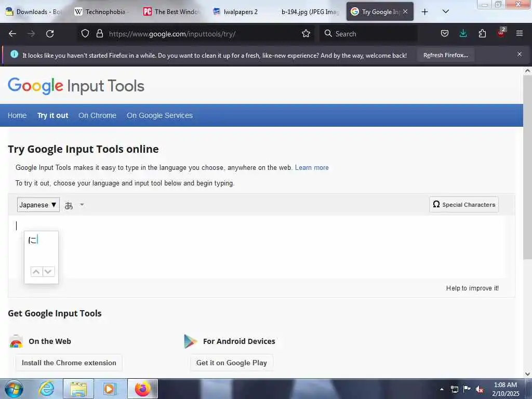Dismiss the Firefox refresh notification bar
The height and width of the screenshot is (399, 532).
coord(520,54)
